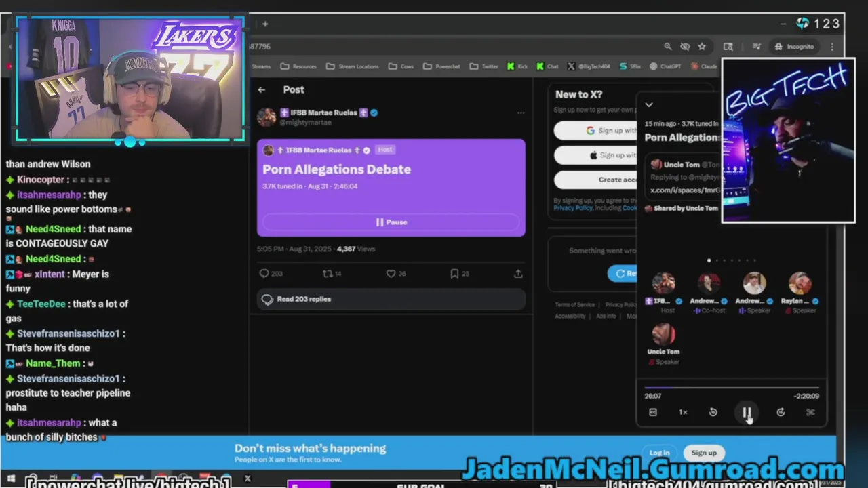
Task: Rewind Space audio fifteen seconds
Action: (713, 412)
